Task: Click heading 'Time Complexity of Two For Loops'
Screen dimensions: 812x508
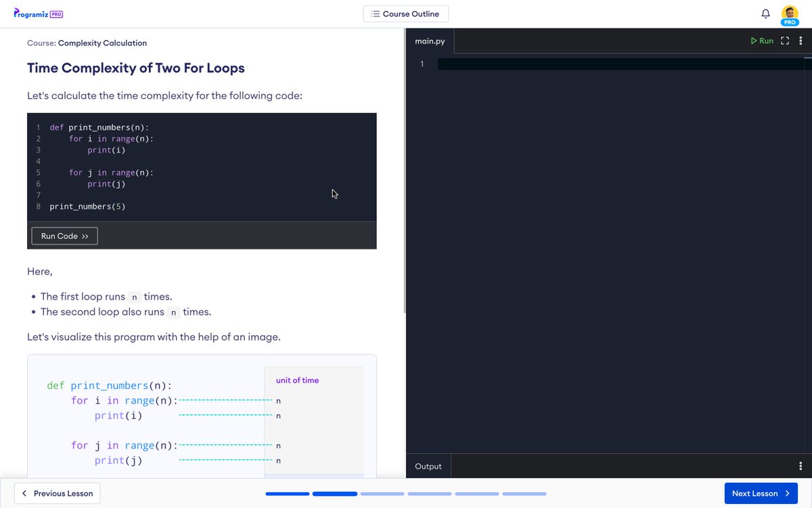Action: point(136,68)
